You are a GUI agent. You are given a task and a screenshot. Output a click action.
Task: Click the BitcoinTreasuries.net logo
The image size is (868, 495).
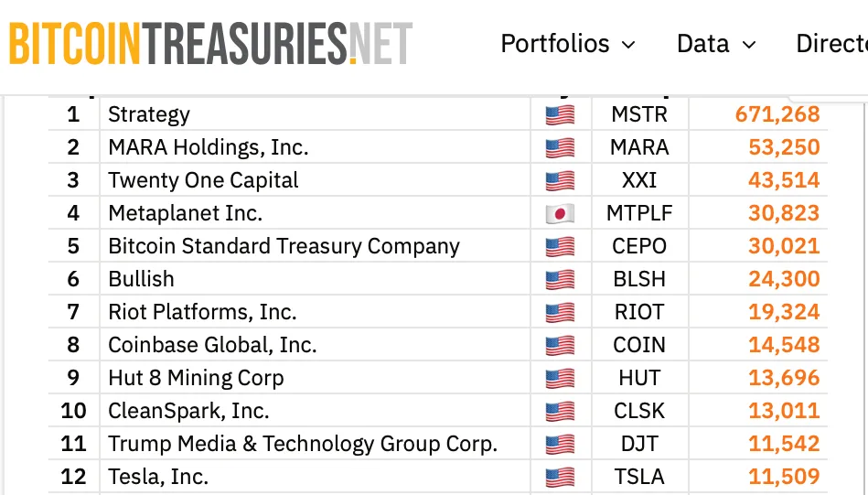210,44
